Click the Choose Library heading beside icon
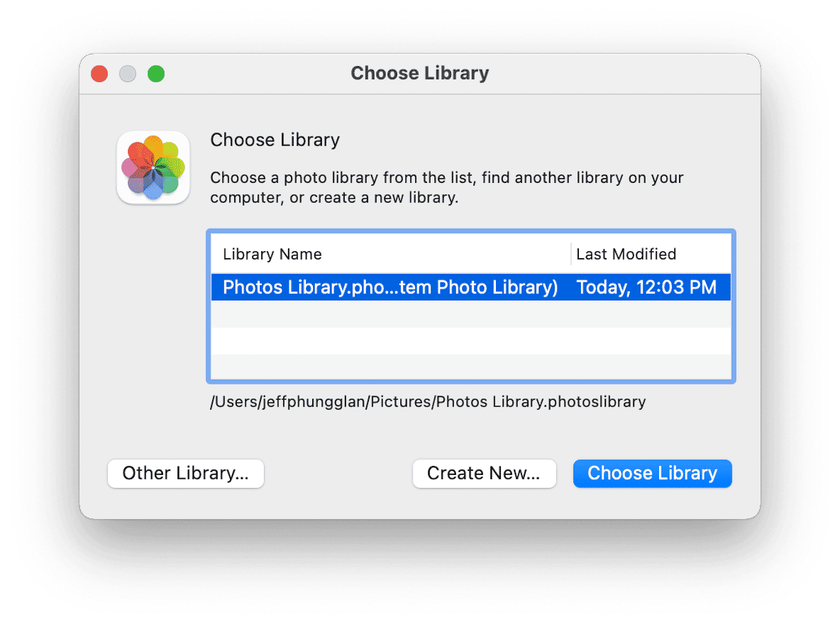The height and width of the screenshot is (624, 840). 275,140
